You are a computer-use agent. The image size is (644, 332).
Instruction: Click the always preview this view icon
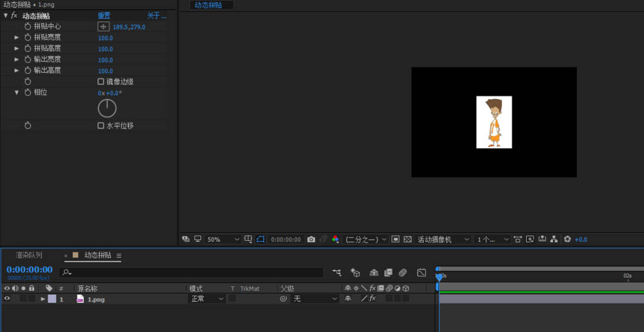[x=185, y=239]
